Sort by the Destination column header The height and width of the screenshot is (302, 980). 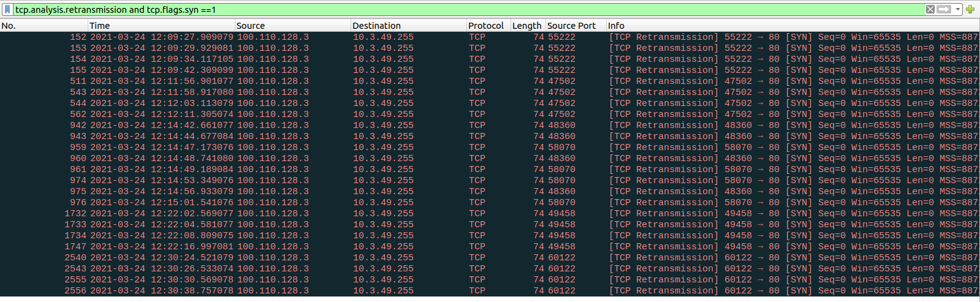tap(408, 26)
